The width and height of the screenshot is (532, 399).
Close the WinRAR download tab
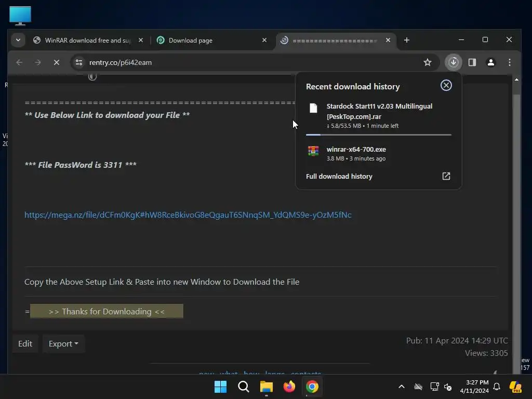140,40
